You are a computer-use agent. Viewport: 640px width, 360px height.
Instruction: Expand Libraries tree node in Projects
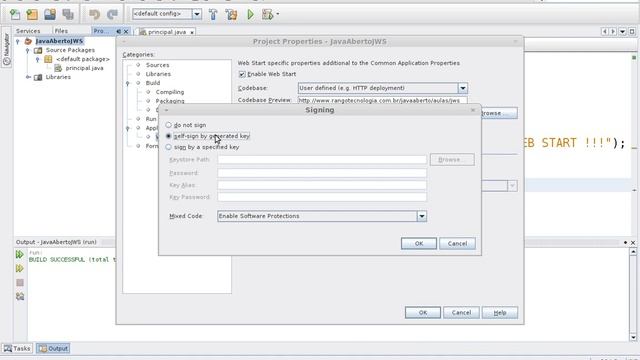coord(27,77)
